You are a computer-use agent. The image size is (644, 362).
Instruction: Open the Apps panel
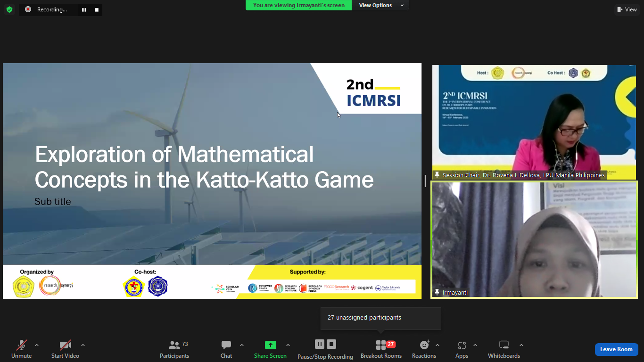click(462, 349)
